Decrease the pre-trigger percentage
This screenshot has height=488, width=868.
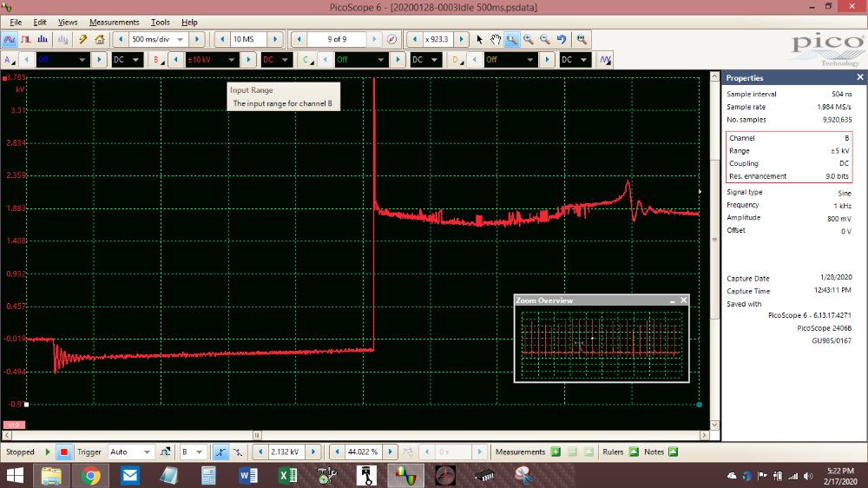[337, 452]
